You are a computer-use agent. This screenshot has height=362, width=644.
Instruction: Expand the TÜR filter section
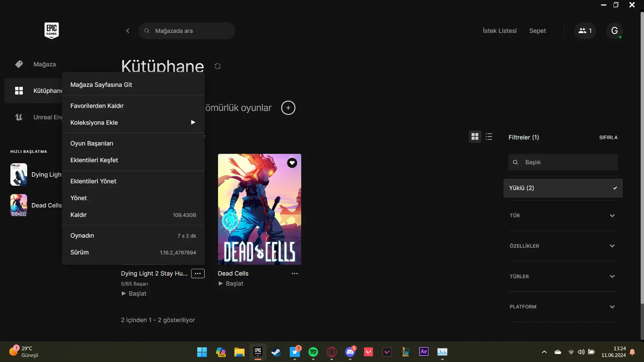click(x=563, y=216)
